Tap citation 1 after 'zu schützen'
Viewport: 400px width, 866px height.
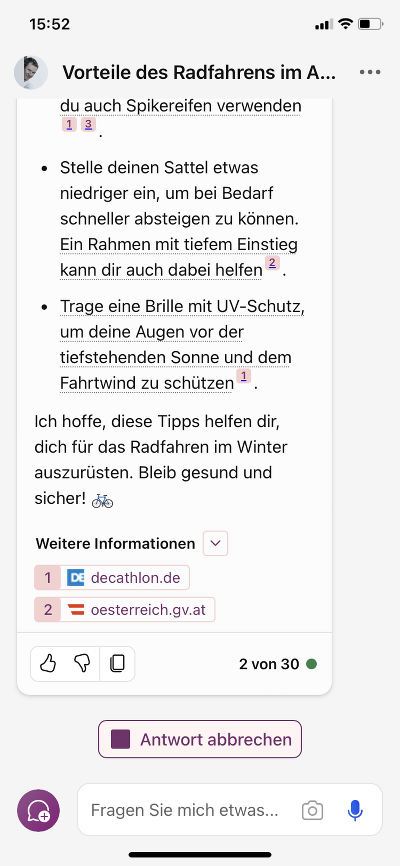tap(244, 376)
